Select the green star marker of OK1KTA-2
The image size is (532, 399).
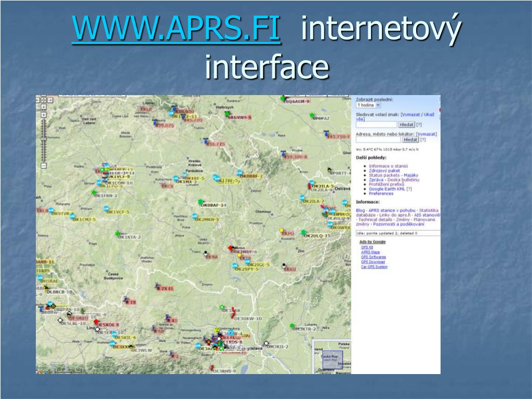(117, 233)
